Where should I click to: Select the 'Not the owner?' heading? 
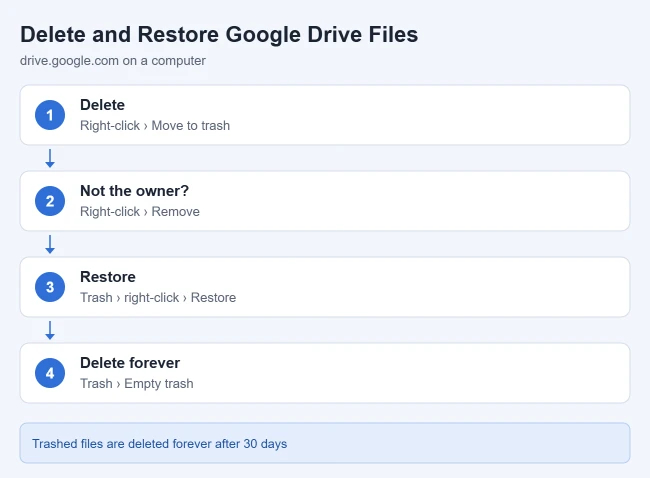134,191
